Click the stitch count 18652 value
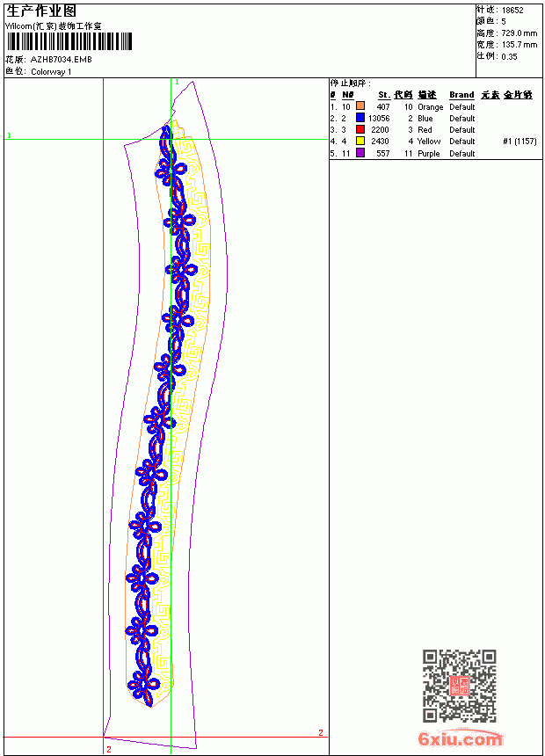 pos(512,11)
